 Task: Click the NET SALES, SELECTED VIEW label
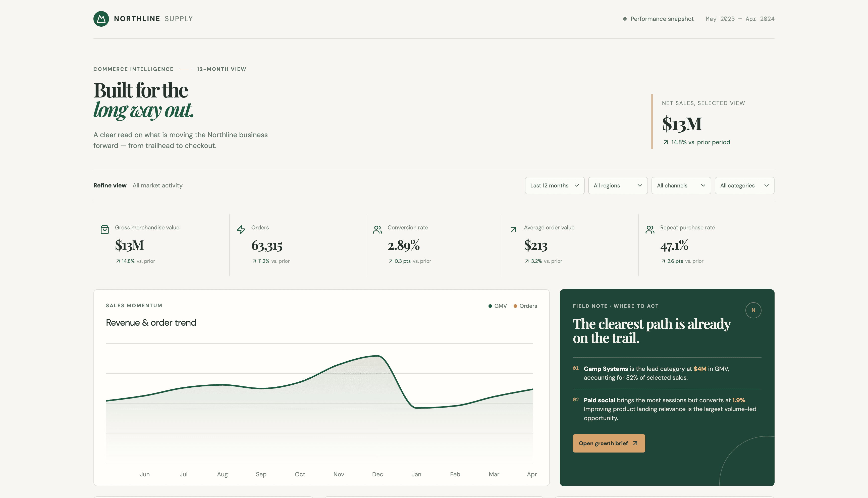click(x=703, y=103)
